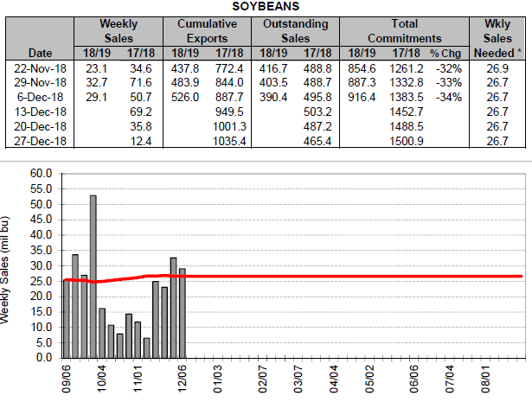Click the 1500.9 total commitments value

point(406,140)
